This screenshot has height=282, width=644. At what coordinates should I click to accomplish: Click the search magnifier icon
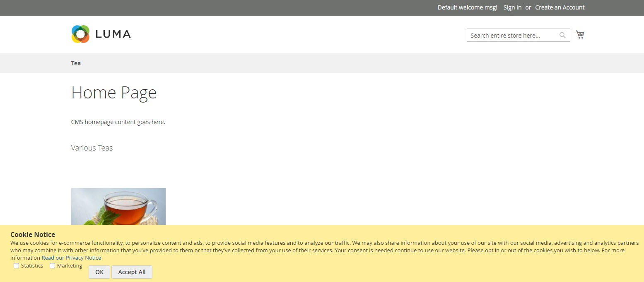[562, 35]
